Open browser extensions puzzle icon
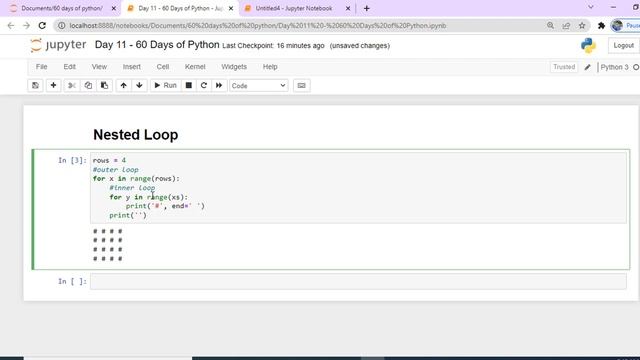Viewport: 640px width, 360px height. (x=601, y=26)
